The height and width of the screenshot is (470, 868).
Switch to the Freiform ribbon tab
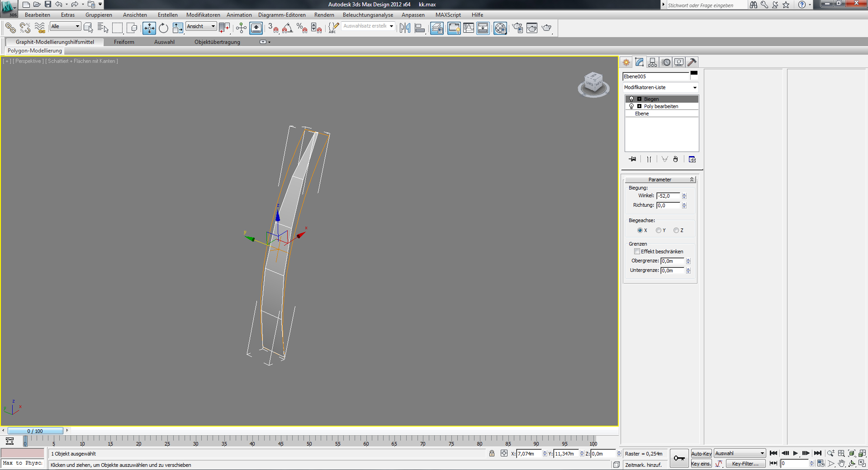point(124,42)
